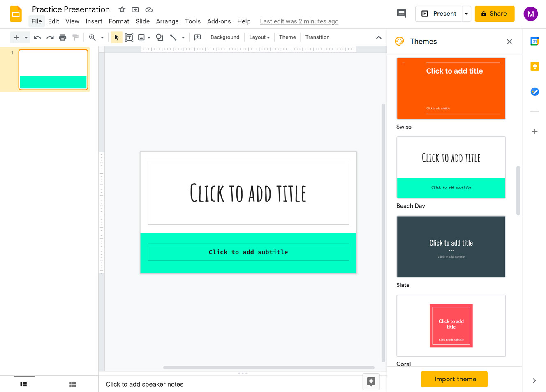Select the orange Swiss theme
This screenshot has width=546, height=392.
(451, 88)
